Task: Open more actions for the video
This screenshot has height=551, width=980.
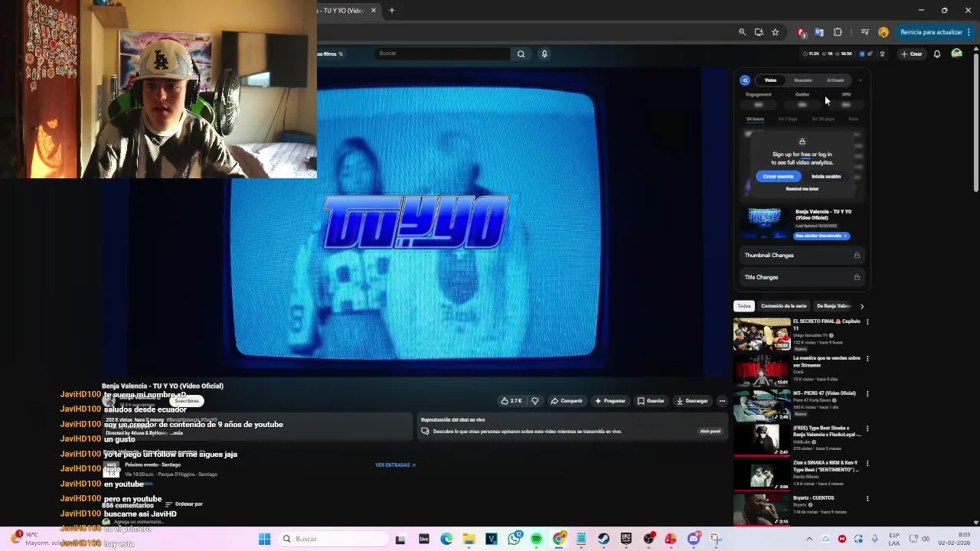Action: click(722, 401)
